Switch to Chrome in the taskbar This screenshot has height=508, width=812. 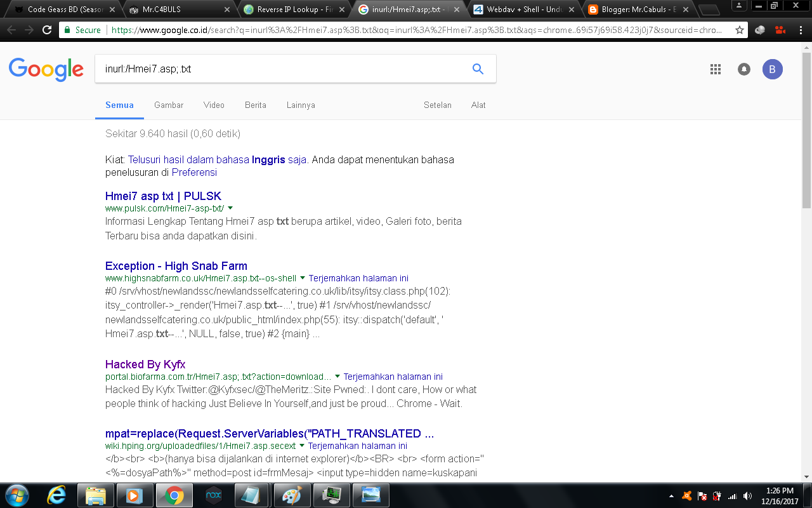(174, 495)
